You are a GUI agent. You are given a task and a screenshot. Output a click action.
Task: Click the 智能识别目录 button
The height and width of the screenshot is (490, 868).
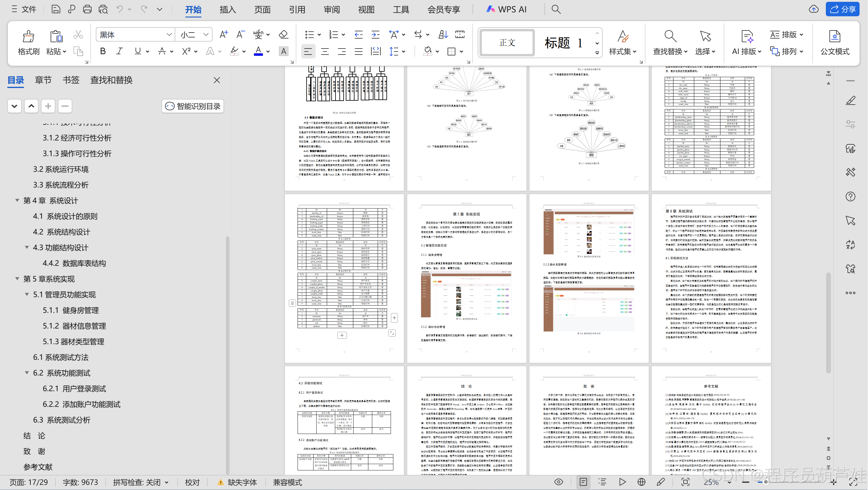193,106
